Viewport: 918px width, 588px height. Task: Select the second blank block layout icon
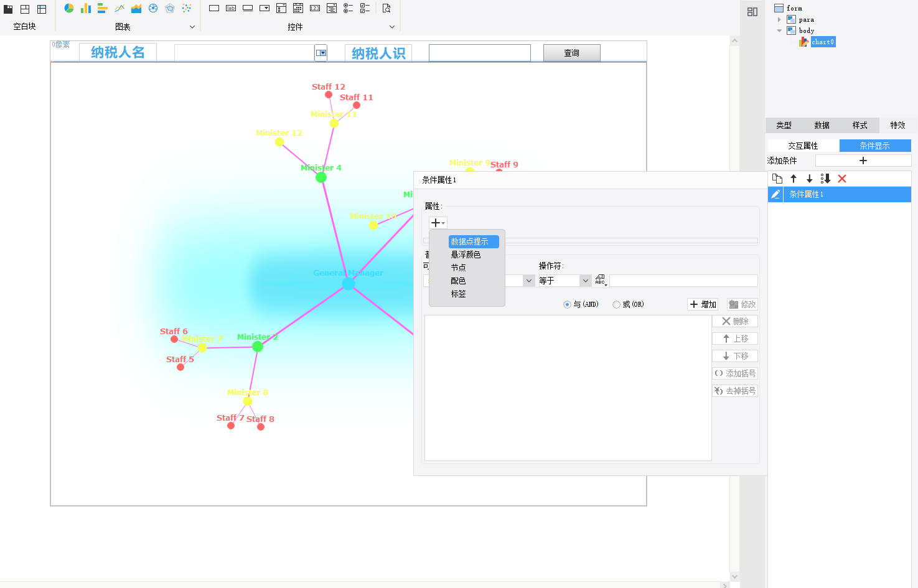coord(25,9)
